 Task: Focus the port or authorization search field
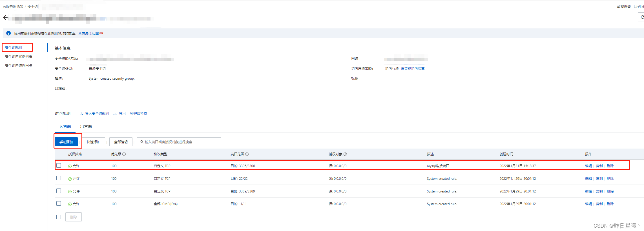pos(179,142)
